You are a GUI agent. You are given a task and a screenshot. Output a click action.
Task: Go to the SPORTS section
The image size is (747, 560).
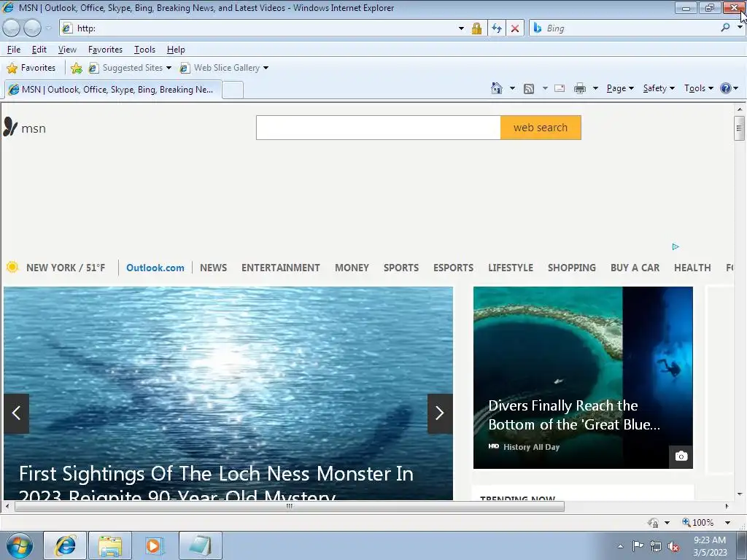coord(401,268)
